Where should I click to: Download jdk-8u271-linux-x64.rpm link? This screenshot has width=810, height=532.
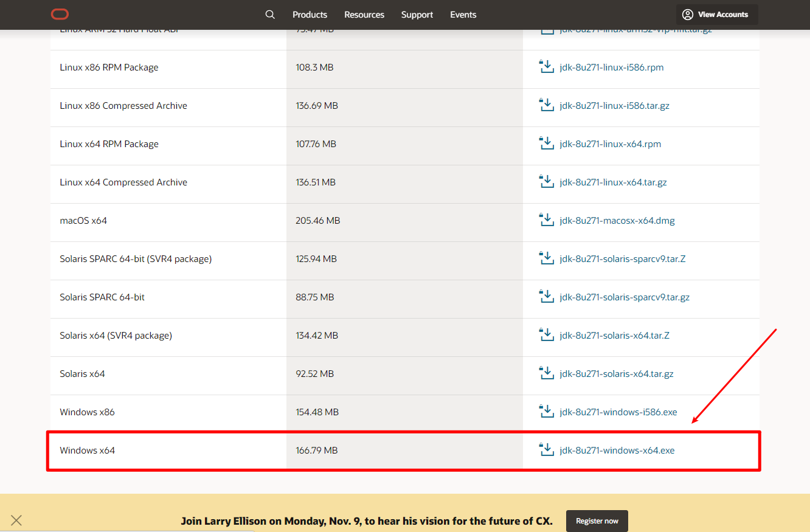(x=611, y=144)
